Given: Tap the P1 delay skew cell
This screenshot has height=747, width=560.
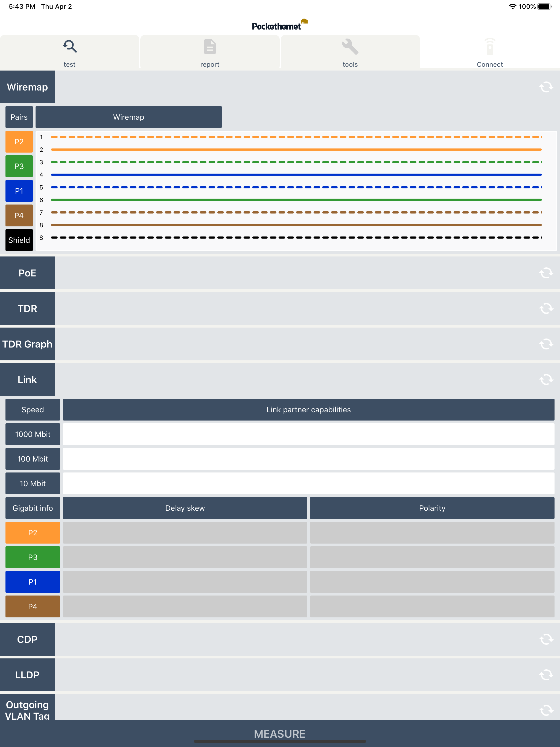Looking at the screenshot, I should coord(185,582).
